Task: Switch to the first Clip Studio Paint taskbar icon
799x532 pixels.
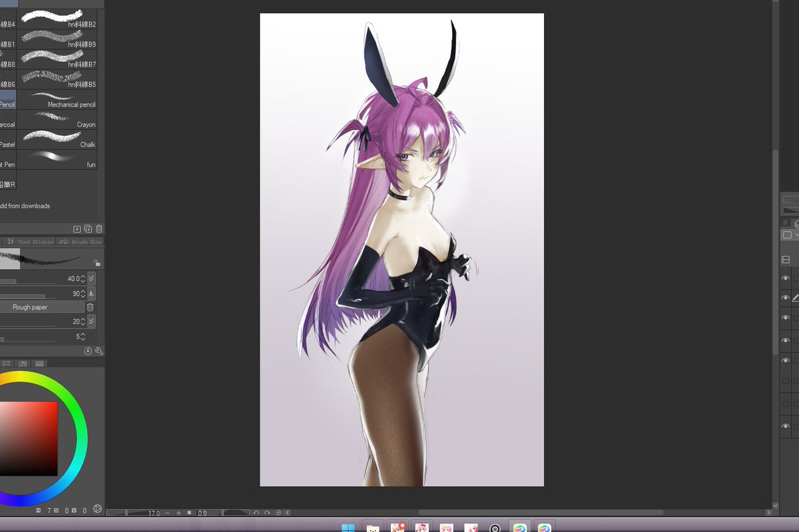Action: pyautogui.click(x=520, y=528)
